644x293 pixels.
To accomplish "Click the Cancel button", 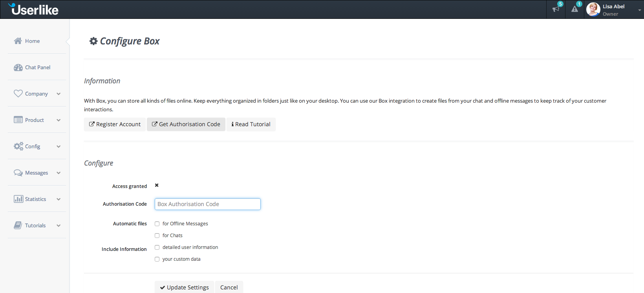I will [x=229, y=287].
